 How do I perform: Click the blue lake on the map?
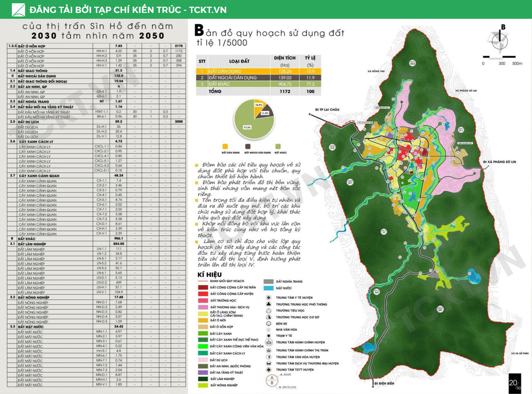pyautogui.click(x=474, y=276)
